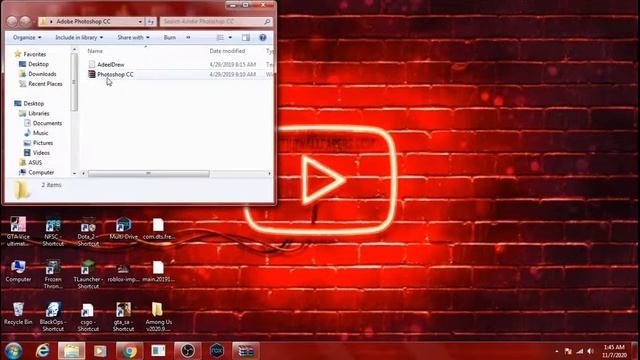Open Computer desktop icon

point(18,271)
